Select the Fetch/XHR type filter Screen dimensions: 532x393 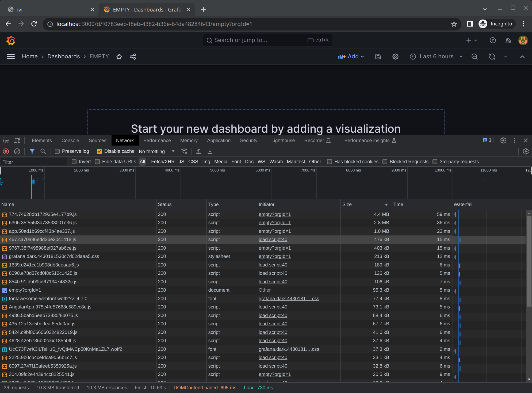tap(163, 162)
